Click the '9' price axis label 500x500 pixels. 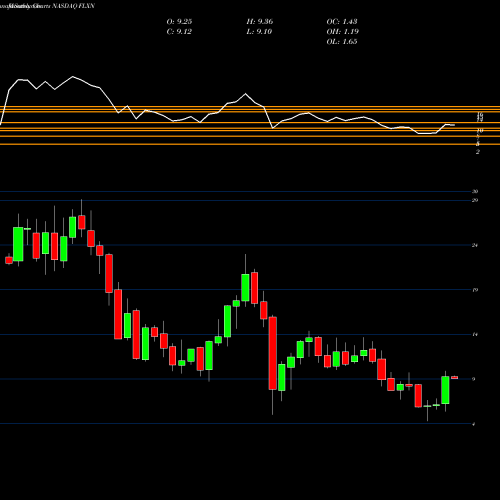click(474, 379)
